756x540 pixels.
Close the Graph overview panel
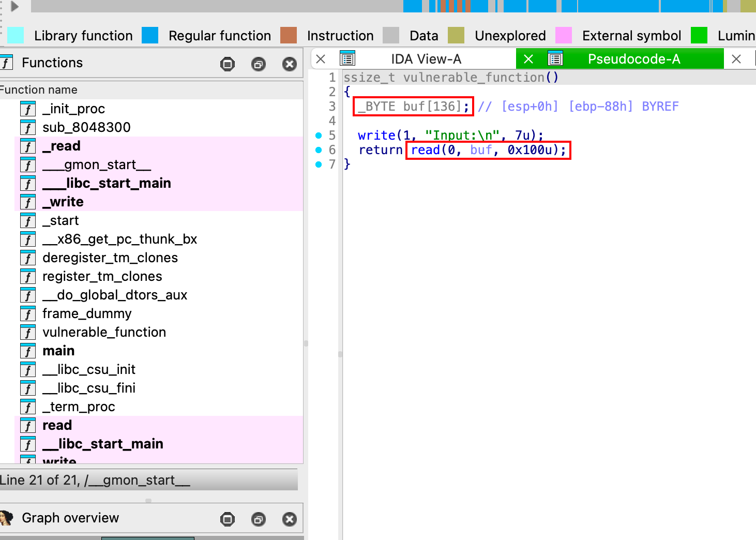tap(289, 519)
